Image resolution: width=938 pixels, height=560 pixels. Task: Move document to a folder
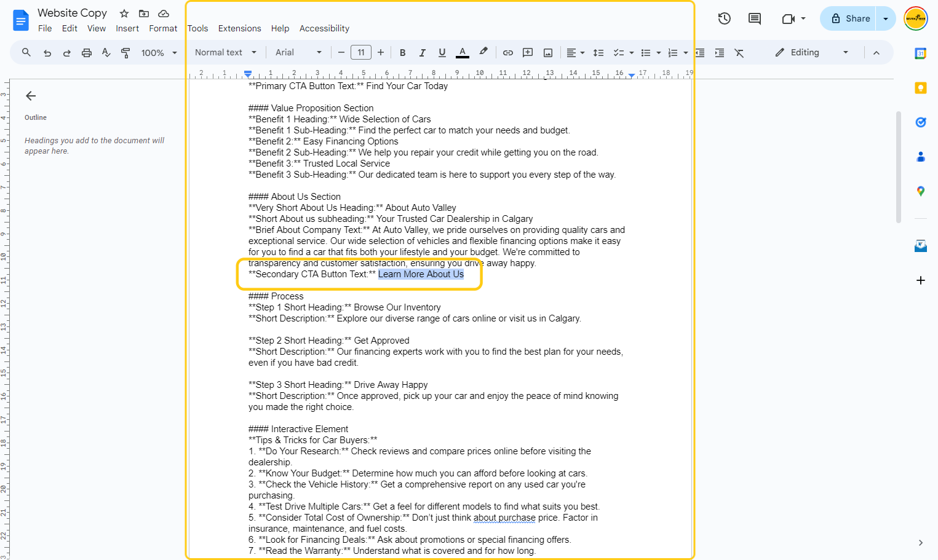tap(144, 14)
